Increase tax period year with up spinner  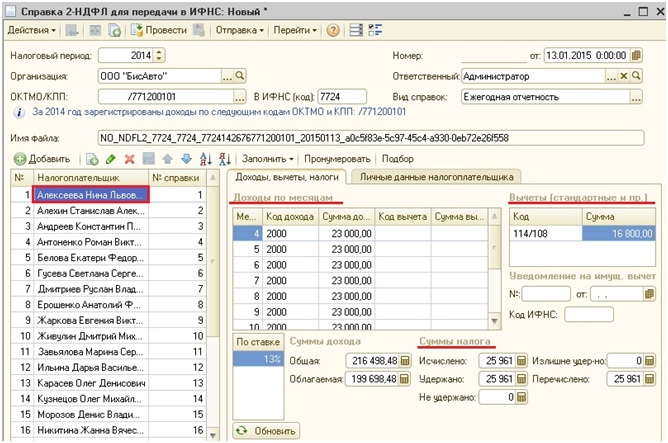159,52
